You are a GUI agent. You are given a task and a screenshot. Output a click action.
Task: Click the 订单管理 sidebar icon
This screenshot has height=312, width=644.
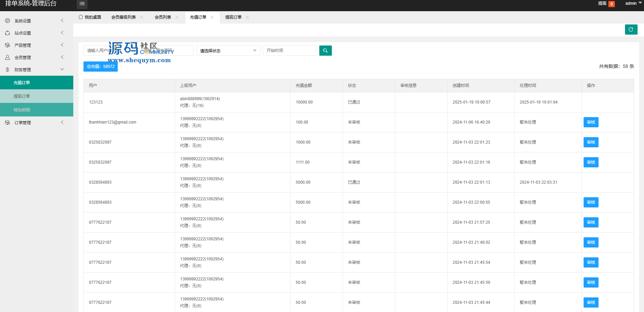(x=7, y=123)
